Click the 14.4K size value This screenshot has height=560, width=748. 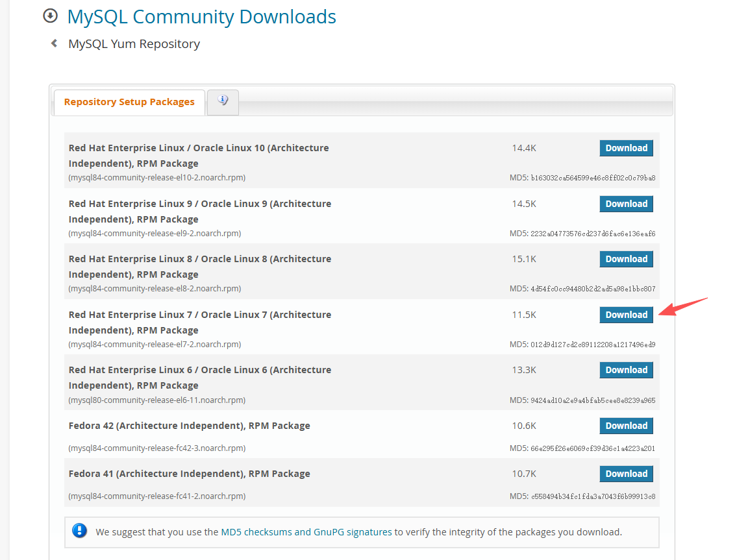pyautogui.click(x=524, y=148)
